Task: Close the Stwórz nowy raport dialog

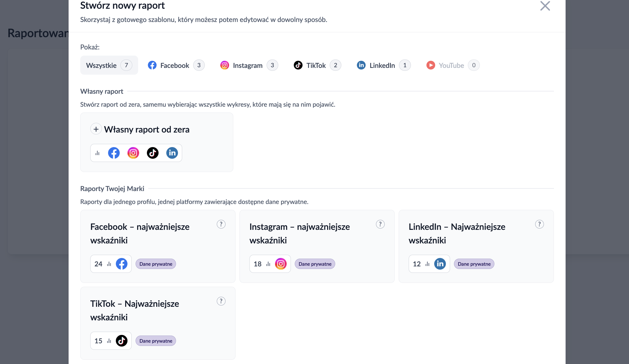Action: pyautogui.click(x=545, y=6)
